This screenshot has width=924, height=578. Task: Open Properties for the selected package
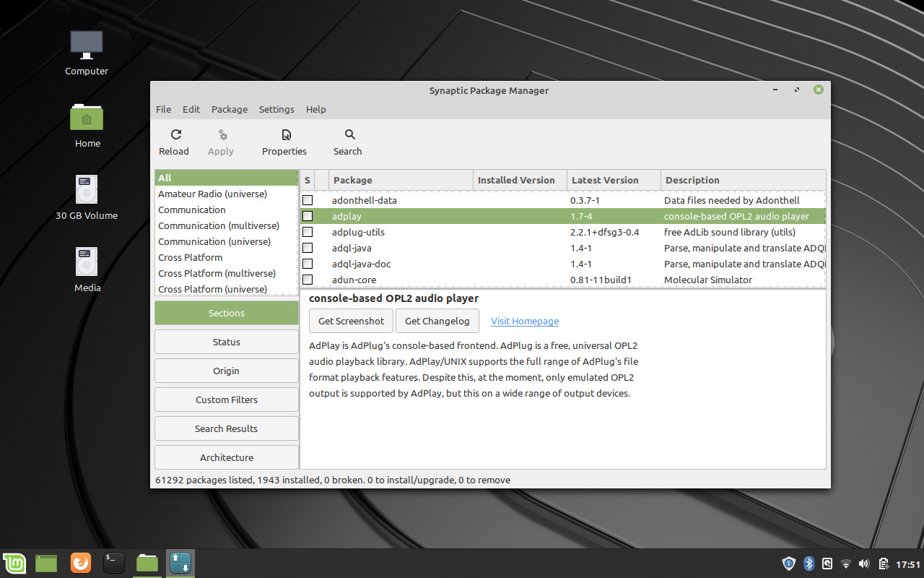click(284, 142)
